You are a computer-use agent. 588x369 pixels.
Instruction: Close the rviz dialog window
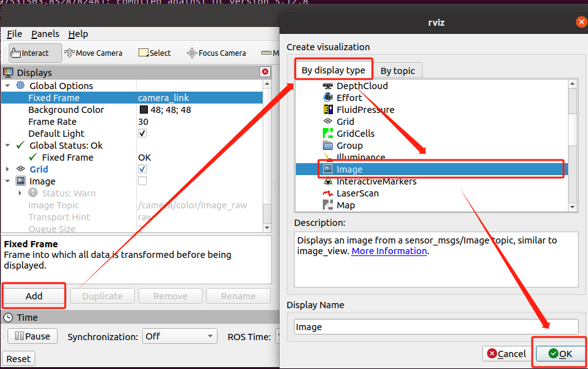click(581, 22)
